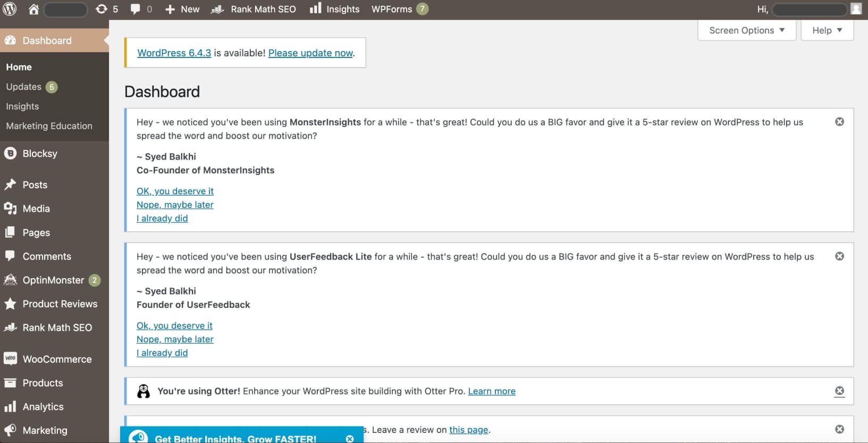Click the Otter penguin icon

click(144, 391)
